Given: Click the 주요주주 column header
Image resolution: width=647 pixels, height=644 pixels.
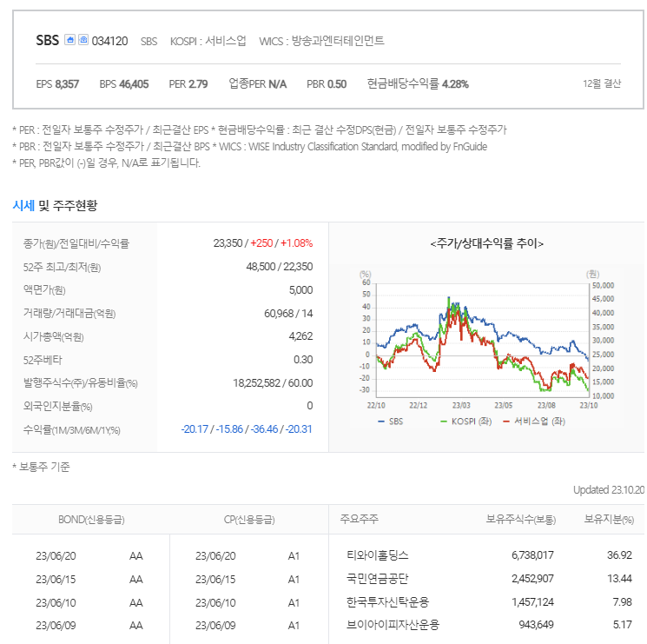Looking at the screenshot, I should coord(359,519).
